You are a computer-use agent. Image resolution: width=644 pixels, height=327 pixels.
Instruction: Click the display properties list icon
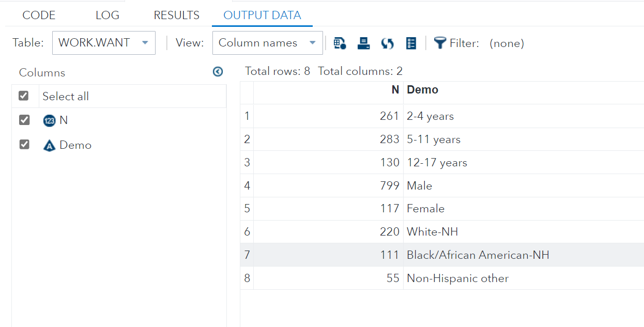[x=411, y=43]
